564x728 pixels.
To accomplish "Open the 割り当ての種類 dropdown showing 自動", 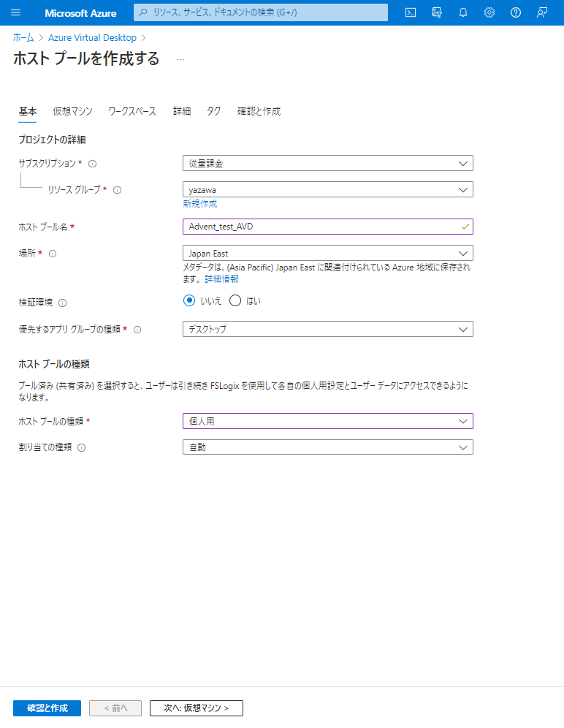I will tap(328, 447).
